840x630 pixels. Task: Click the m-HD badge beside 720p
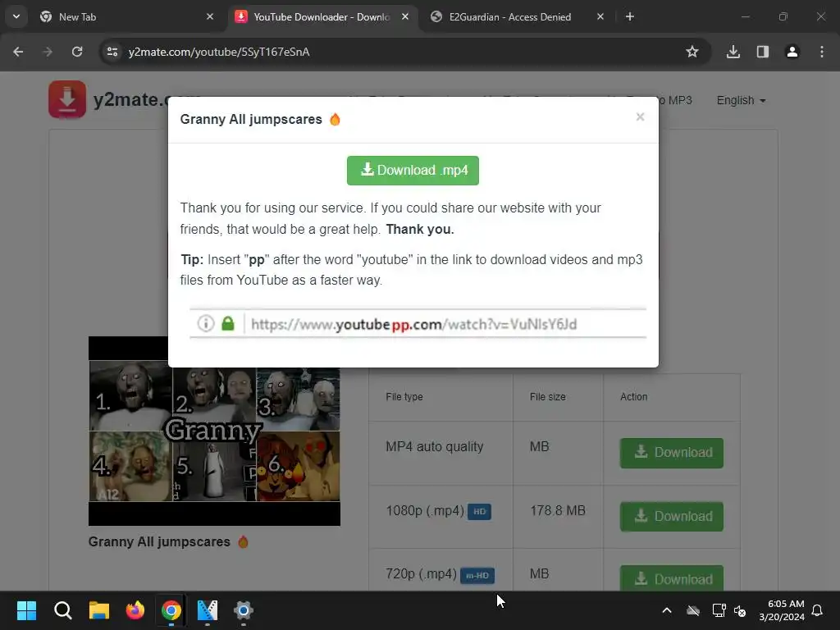(x=477, y=575)
